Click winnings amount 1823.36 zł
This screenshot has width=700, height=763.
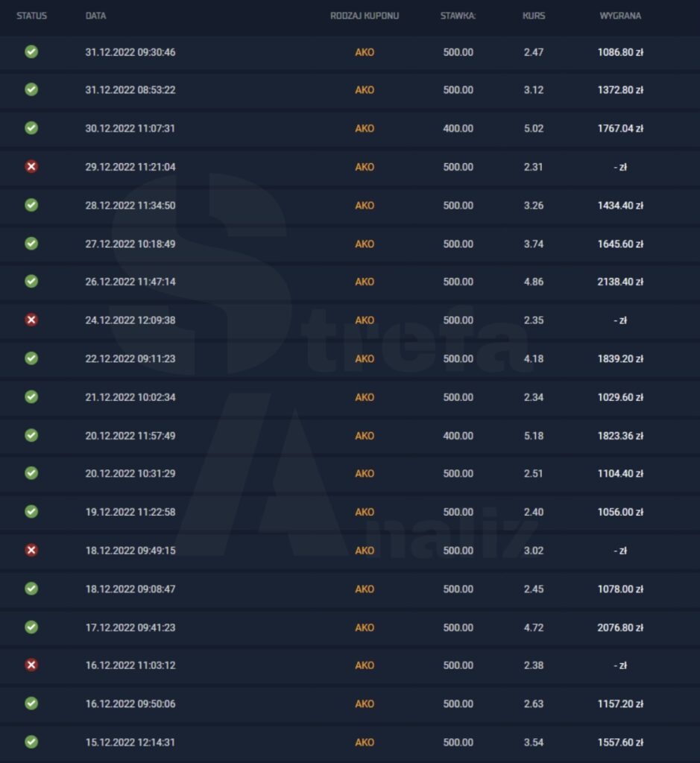coord(620,435)
